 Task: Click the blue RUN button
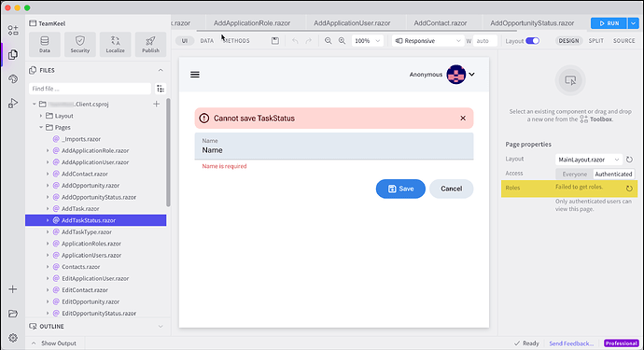coord(609,23)
